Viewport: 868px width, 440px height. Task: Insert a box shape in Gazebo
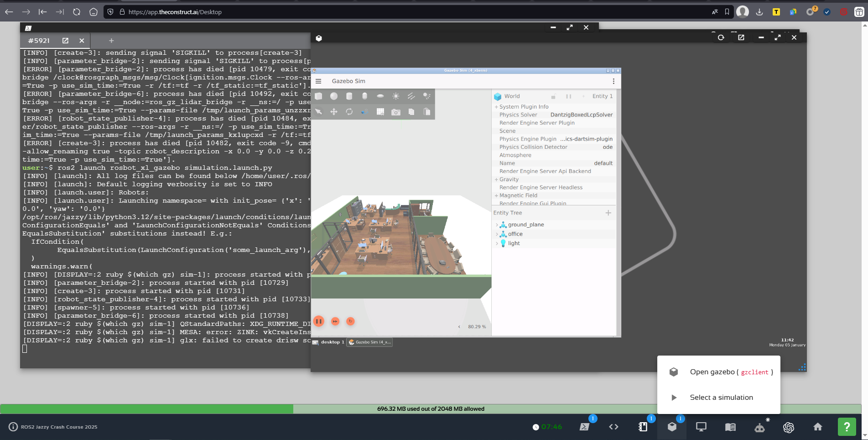(x=319, y=96)
